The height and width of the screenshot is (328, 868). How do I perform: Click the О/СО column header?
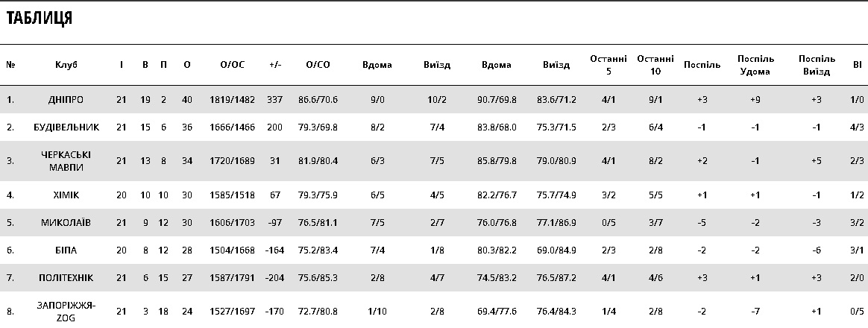(318, 65)
